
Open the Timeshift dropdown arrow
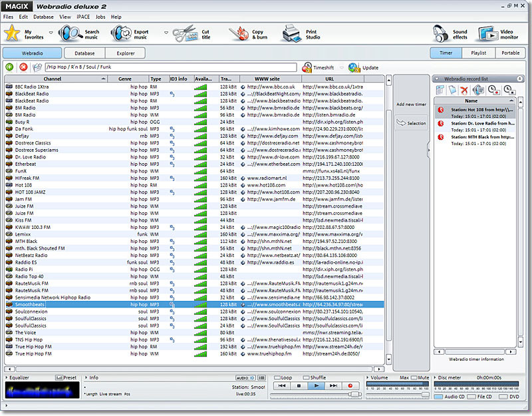coord(342,68)
